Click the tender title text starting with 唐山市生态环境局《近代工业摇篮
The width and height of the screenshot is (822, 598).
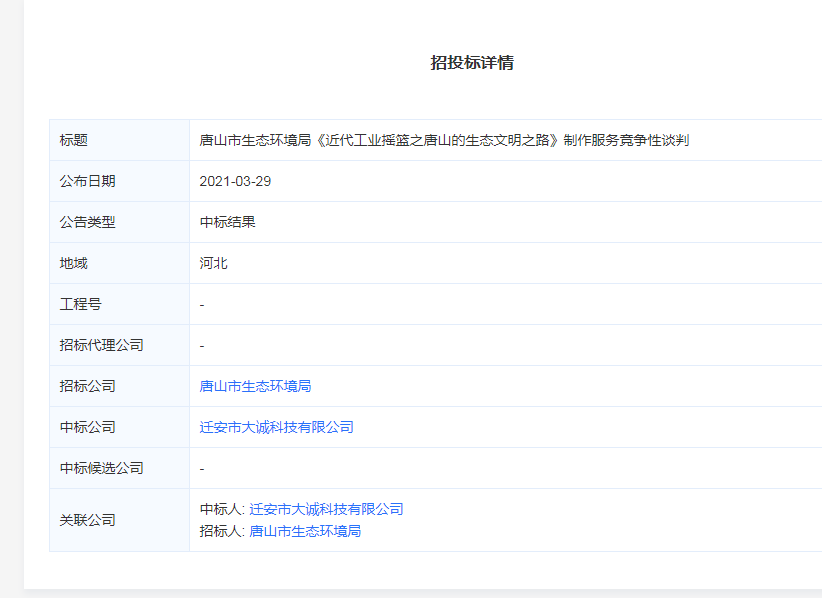click(x=444, y=140)
